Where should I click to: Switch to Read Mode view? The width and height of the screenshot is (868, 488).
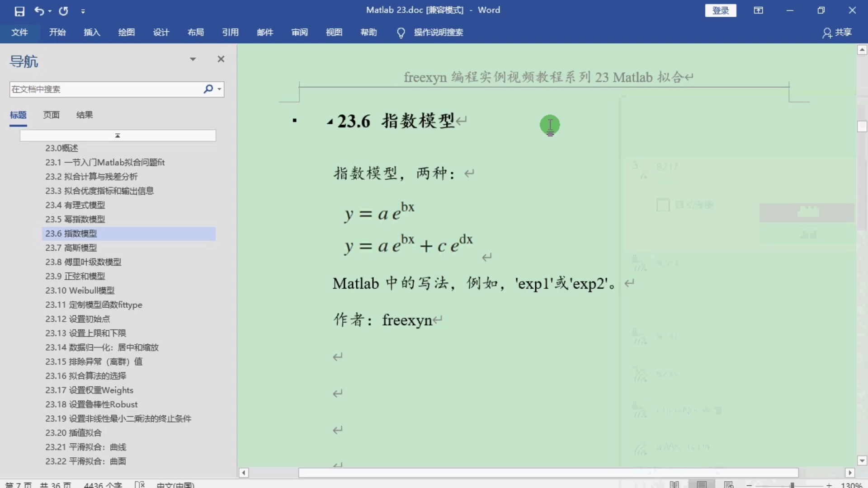point(675,484)
